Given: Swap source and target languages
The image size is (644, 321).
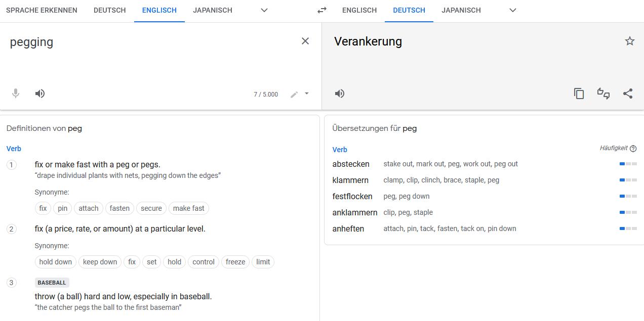Looking at the screenshot, I should (322, 10).
